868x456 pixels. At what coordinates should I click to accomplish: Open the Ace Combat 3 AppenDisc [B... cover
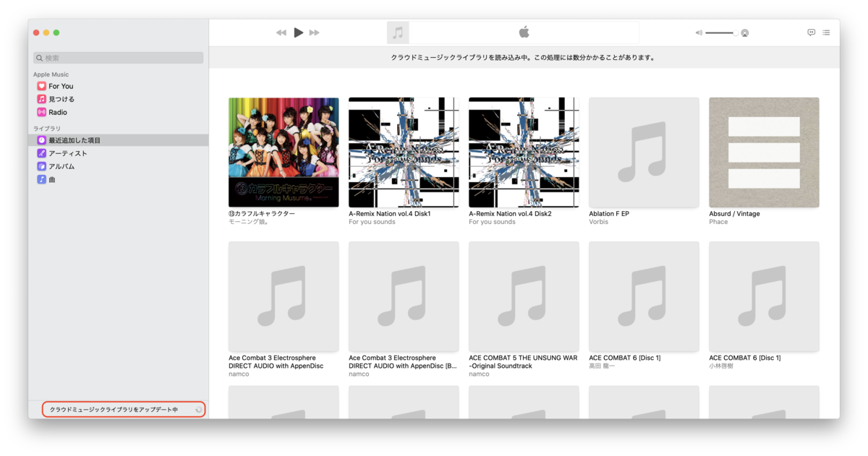tap(404, 296)
